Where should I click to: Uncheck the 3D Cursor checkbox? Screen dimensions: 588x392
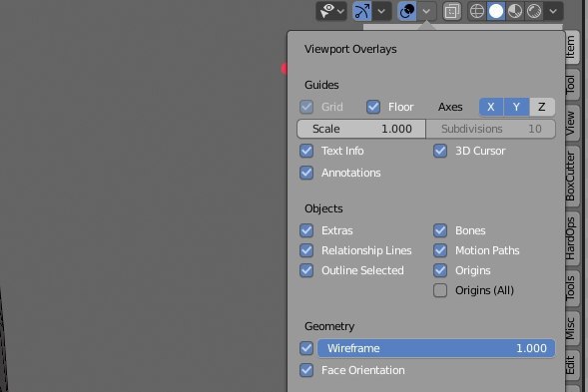[x=440, y=151]
